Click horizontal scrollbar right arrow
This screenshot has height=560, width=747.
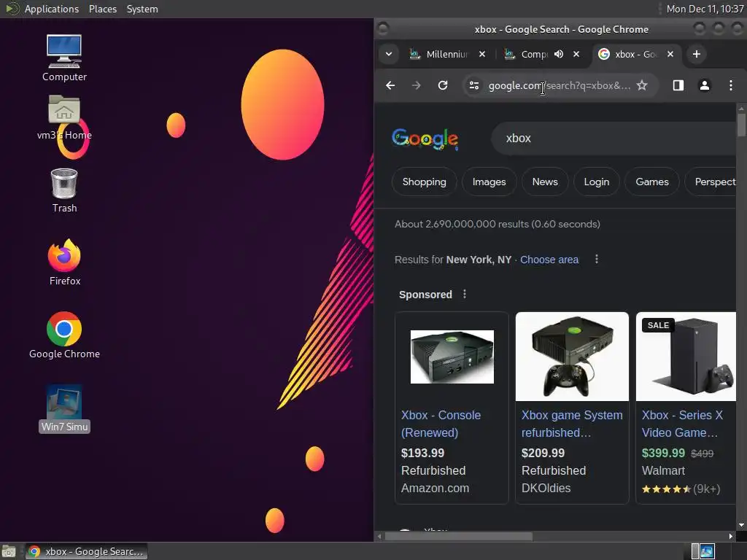coord(731,536)
